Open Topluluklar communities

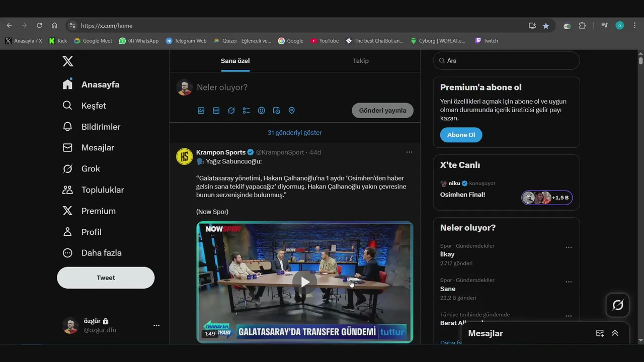click(93, 190)
